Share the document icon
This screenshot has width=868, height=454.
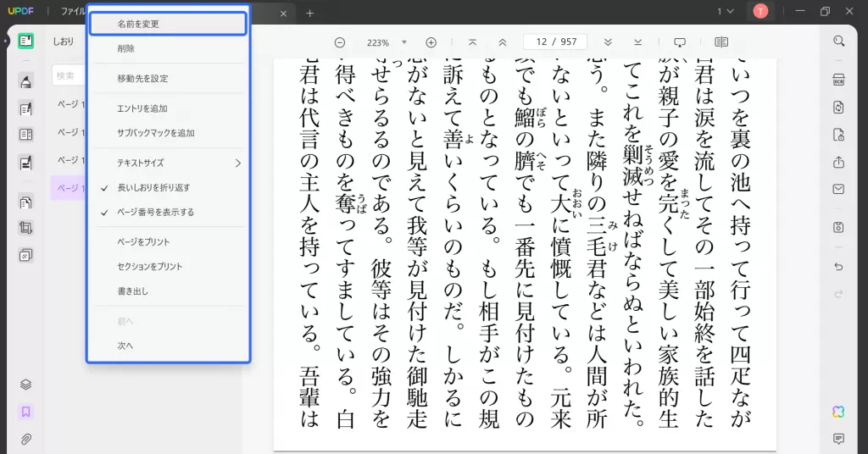[838, 162]
